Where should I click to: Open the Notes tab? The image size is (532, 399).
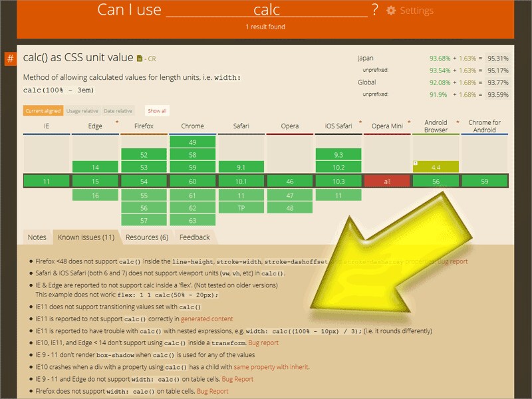click(37, 237)
